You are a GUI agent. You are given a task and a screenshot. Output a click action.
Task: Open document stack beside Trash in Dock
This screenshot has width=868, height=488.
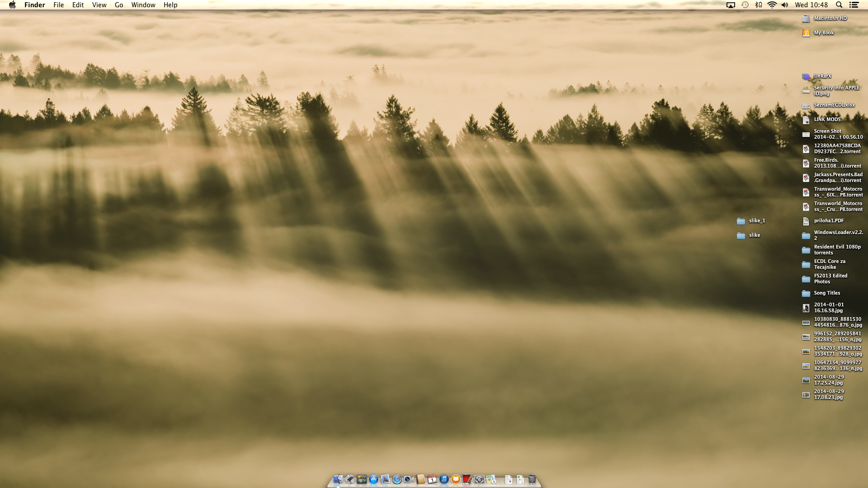click(520, 479)
